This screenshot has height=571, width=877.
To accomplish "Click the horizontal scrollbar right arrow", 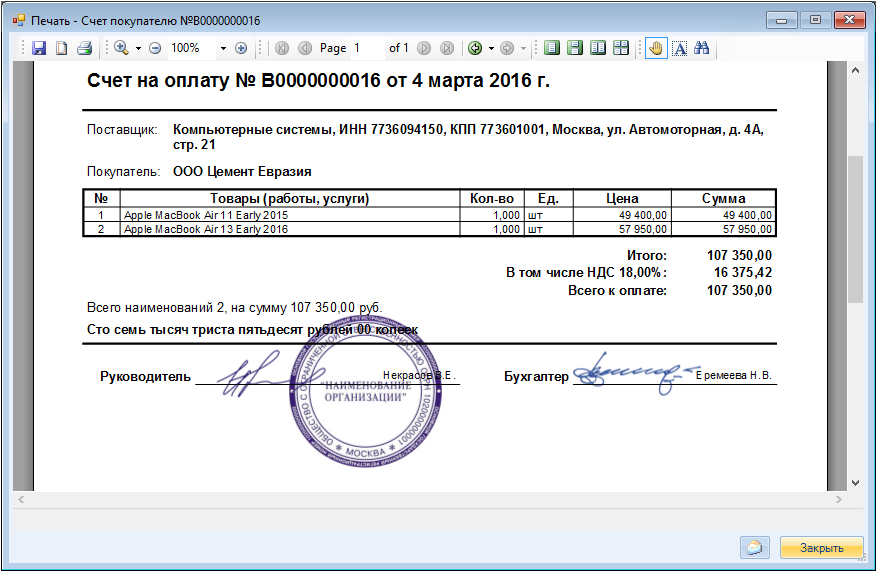I will point(838,499).
